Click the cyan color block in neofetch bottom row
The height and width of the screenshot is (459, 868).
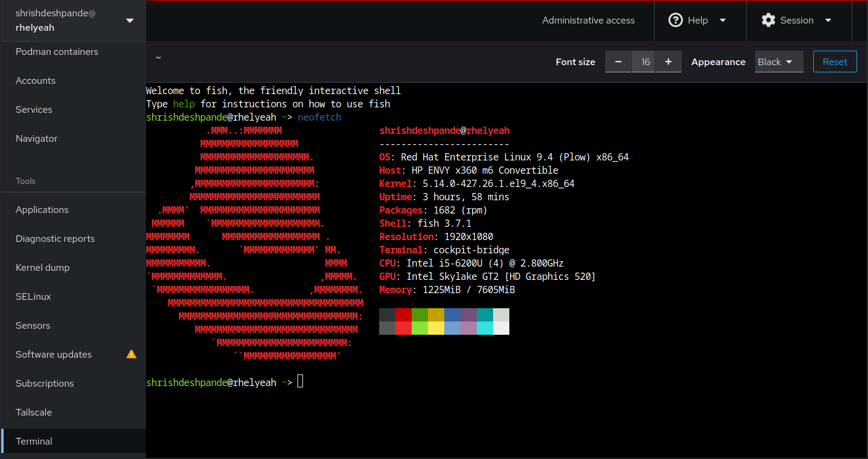[x=485, y=328]
